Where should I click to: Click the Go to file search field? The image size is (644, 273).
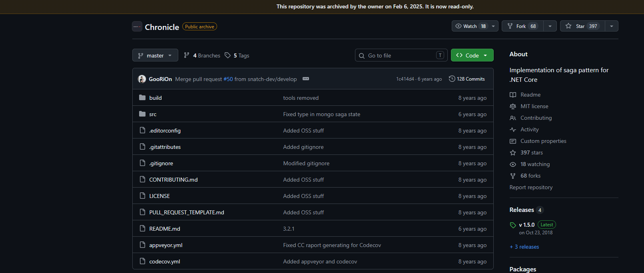pyautogui.click(x=401, y=55)
